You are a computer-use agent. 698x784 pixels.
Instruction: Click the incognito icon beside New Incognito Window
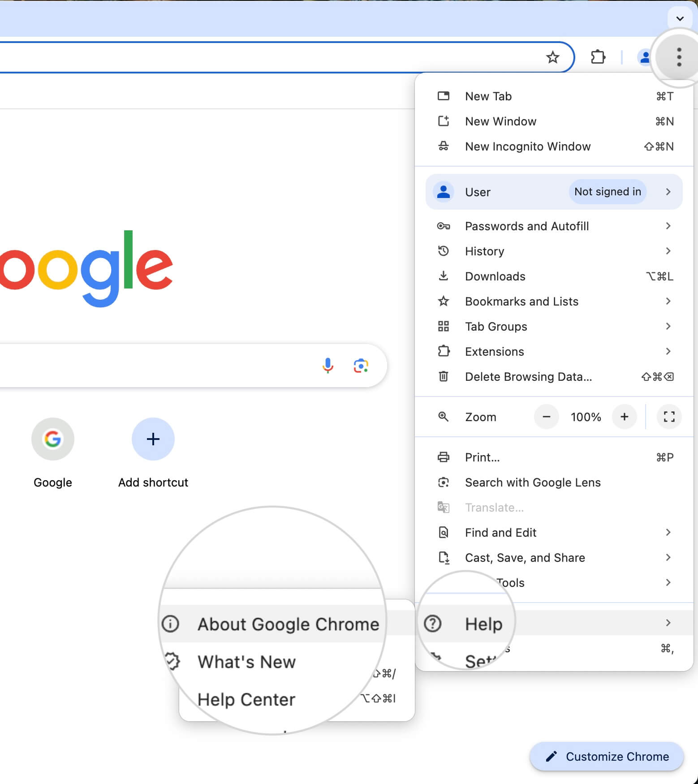[x=443, y=146]
